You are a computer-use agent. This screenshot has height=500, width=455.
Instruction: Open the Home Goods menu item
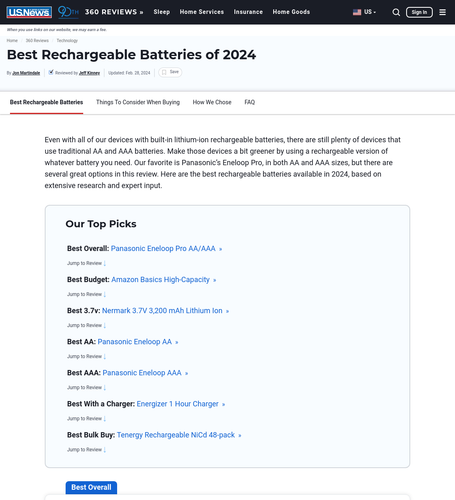coord(291,12)
